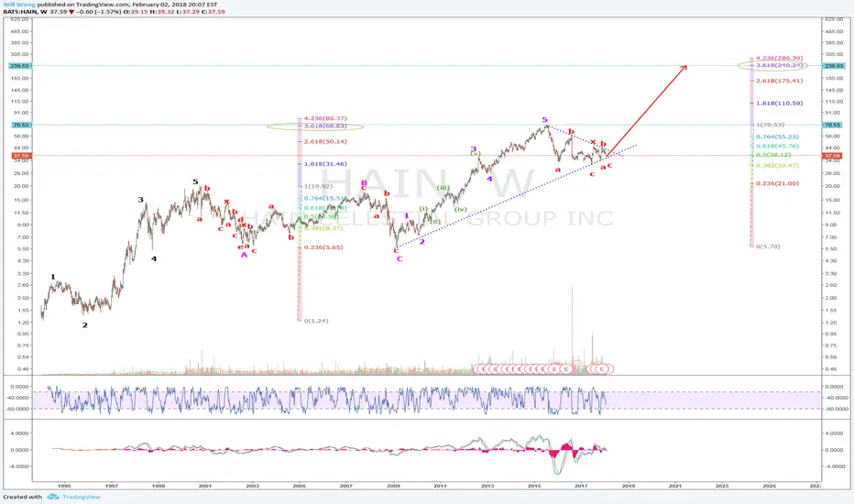Viewport: 854px width, 504px height.
Task: Click the 239.53 highlighted tag on left price axis
Action: (x=19, y=66)
